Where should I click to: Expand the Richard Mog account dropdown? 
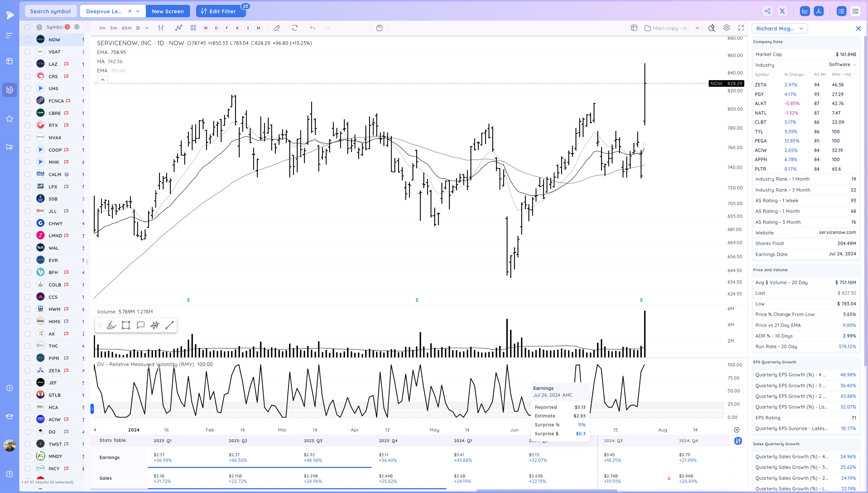pyautogui.click(x=801, y=28)
